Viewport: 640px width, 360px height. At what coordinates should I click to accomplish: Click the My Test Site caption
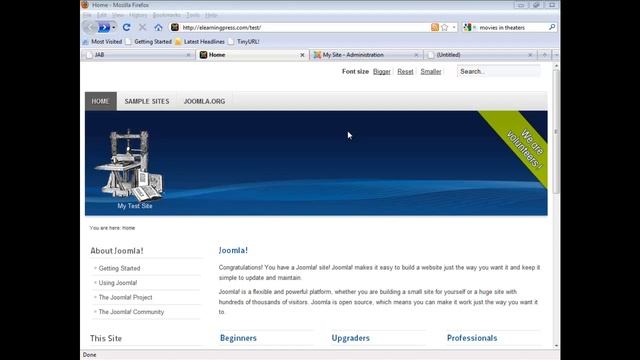(135, 206)
